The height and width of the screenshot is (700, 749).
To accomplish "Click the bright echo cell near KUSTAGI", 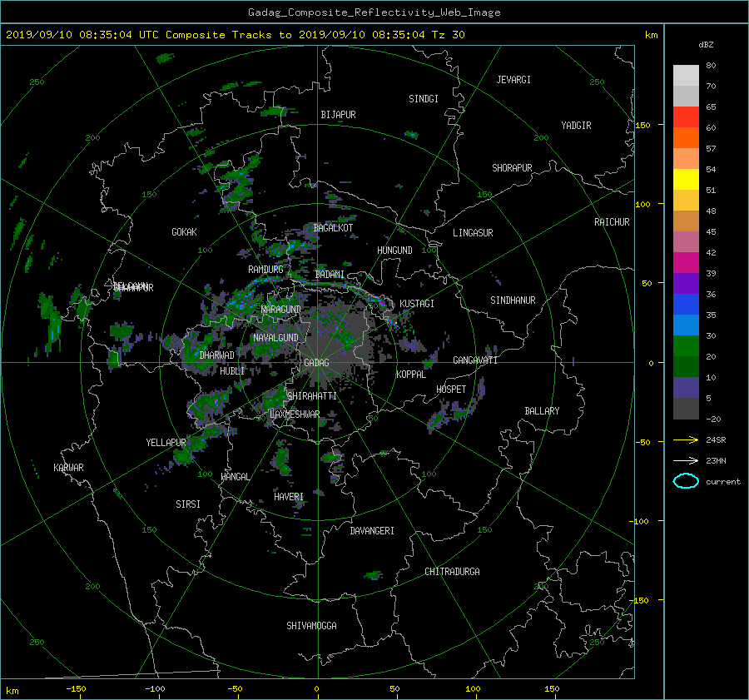I will [394, 322].
